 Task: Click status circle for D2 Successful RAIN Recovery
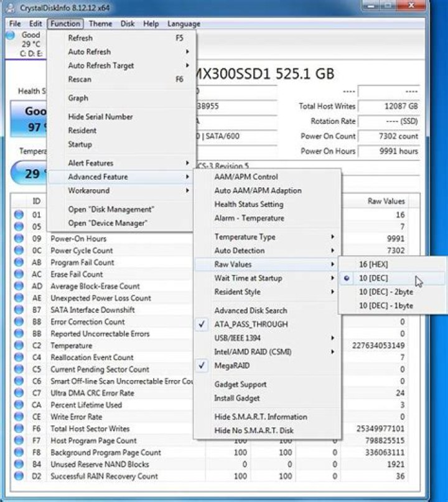click(19, 476)
